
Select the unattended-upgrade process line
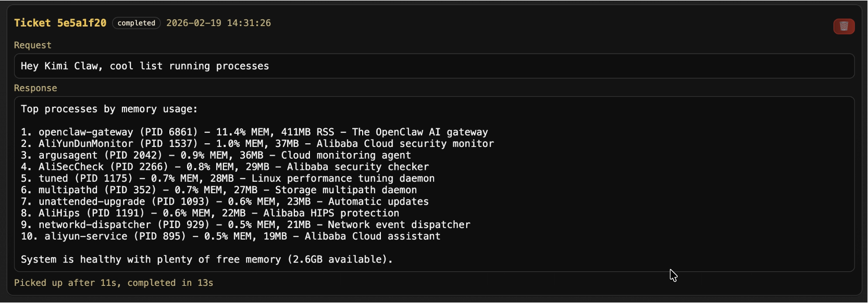(x=225, y=201)
